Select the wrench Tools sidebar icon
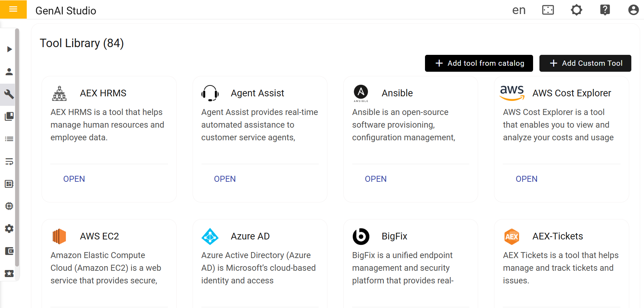 pyautogui.click(x=9, y=94)
